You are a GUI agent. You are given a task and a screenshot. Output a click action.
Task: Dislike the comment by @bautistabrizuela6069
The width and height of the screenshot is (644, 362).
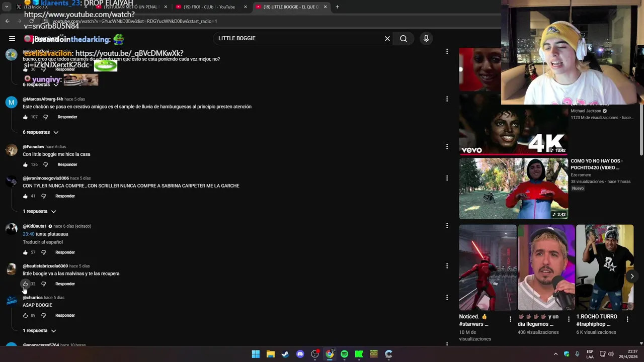pyautogui.click(x=43, y=284)
